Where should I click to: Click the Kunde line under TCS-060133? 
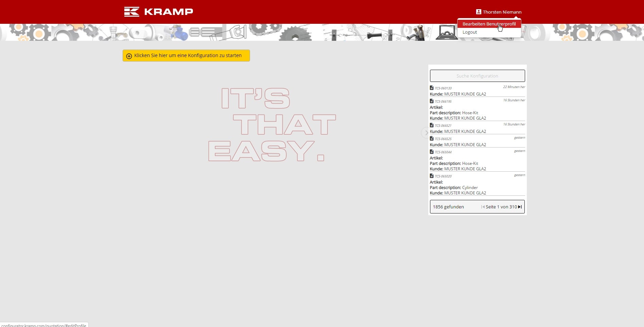(458, 94)
